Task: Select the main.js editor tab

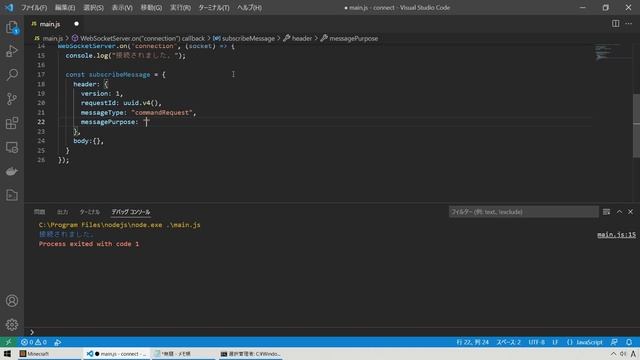Action: (49, 24)
